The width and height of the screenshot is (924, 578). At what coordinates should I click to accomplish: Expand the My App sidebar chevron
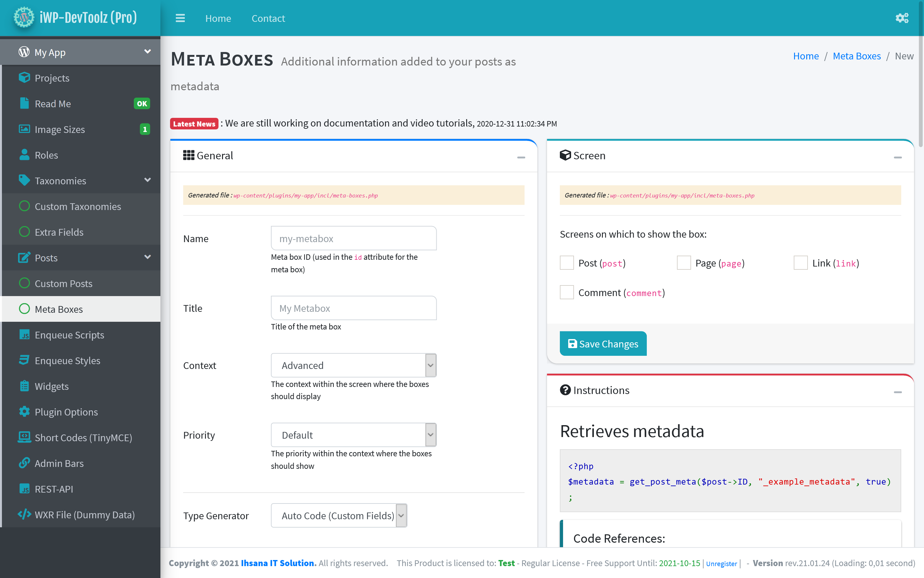(147, 51)
